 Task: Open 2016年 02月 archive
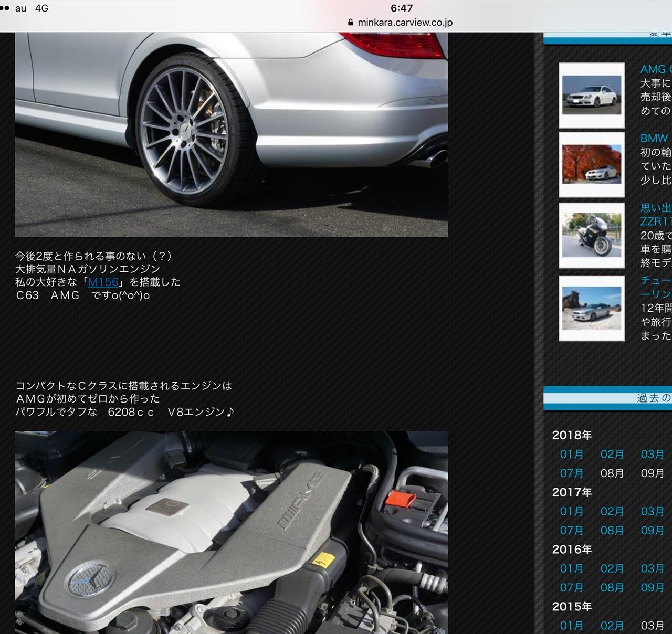point(612,569)
